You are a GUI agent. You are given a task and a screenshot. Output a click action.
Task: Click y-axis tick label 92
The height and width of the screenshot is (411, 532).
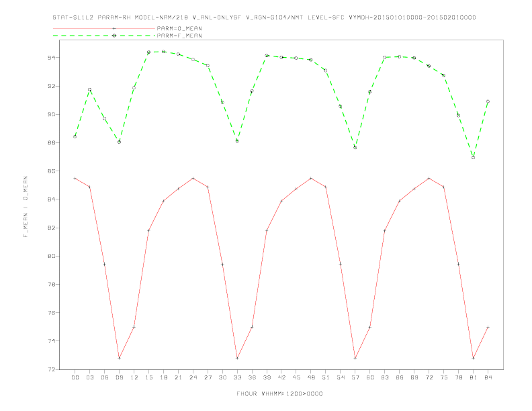point(52,86)
